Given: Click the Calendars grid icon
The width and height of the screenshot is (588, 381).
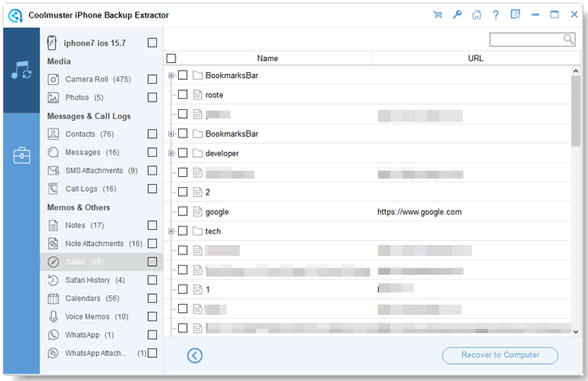Looking at the screenshot, I should 53,298.
